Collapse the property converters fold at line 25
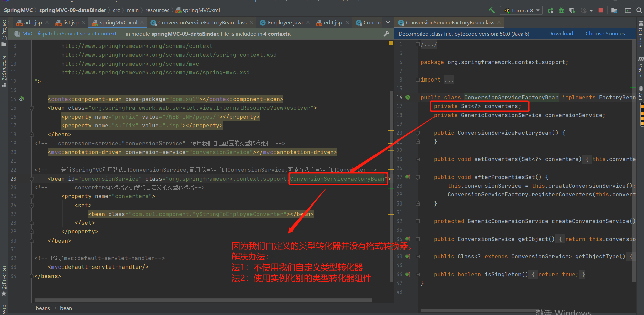Viewport: 644px width, 315px height. pos(31,196)
